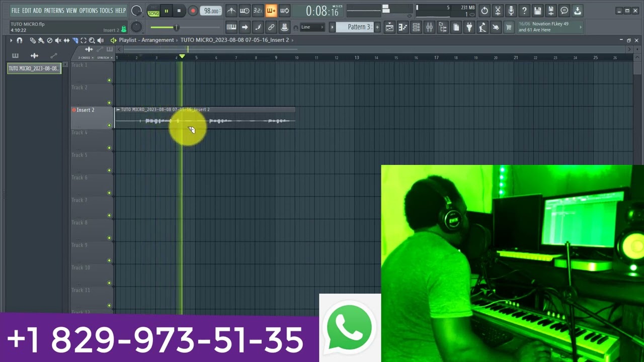This screenshot has height=362, width=644.
Task: Toggle countdown before recording
Action: pos(258,11)
